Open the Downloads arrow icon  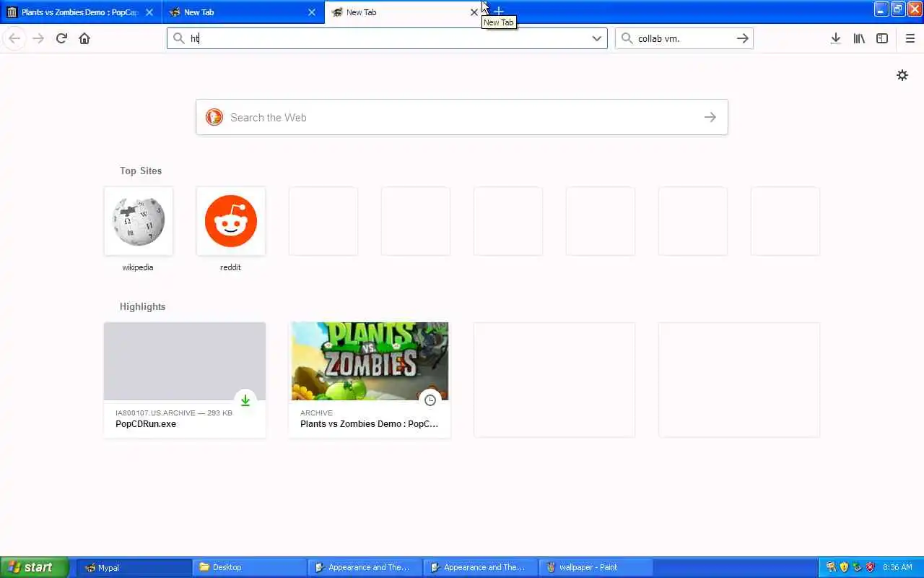point(836,38)
